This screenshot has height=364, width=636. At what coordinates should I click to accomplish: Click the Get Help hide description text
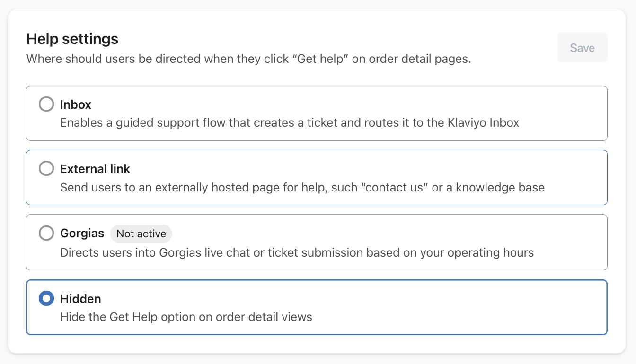tap(185, 317)
